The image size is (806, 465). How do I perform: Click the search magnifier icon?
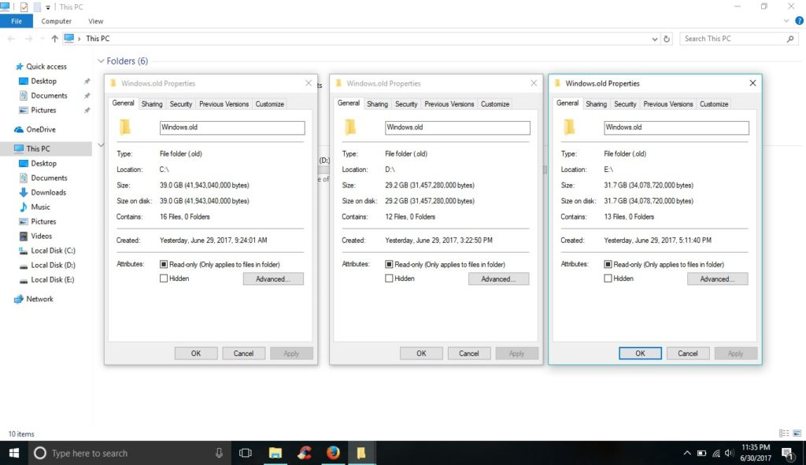click(790, 39)
